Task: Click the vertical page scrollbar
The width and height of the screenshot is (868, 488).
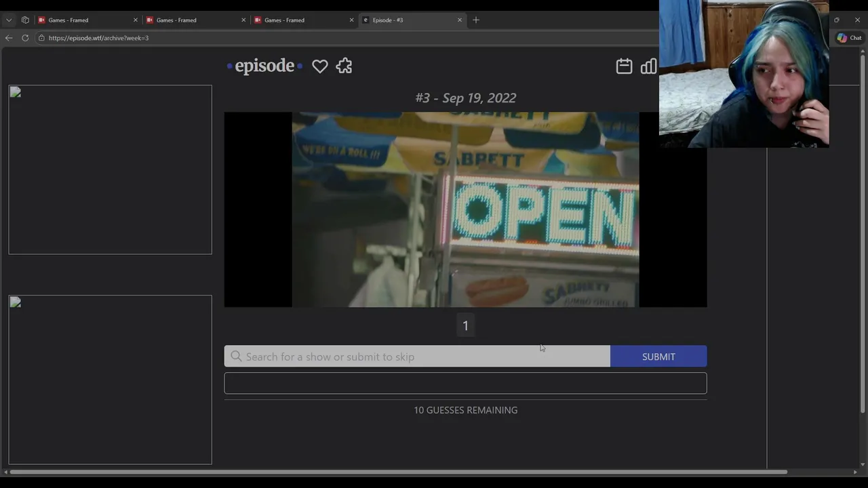Action: click(x=863, y=234)
